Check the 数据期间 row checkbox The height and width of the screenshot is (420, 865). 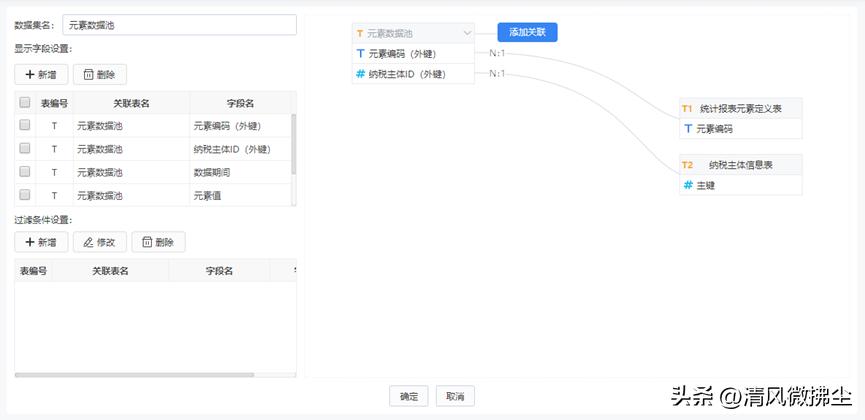click(25, 172)
